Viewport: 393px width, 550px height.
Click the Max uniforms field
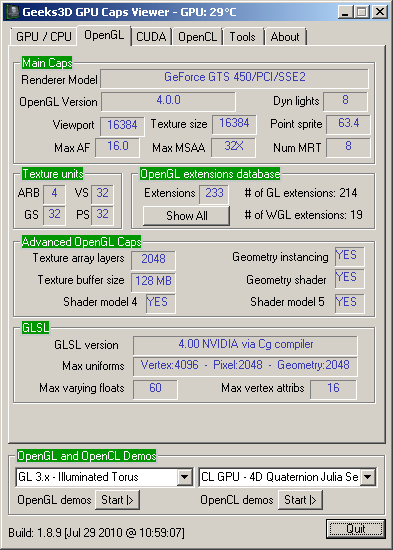[245, 367]
